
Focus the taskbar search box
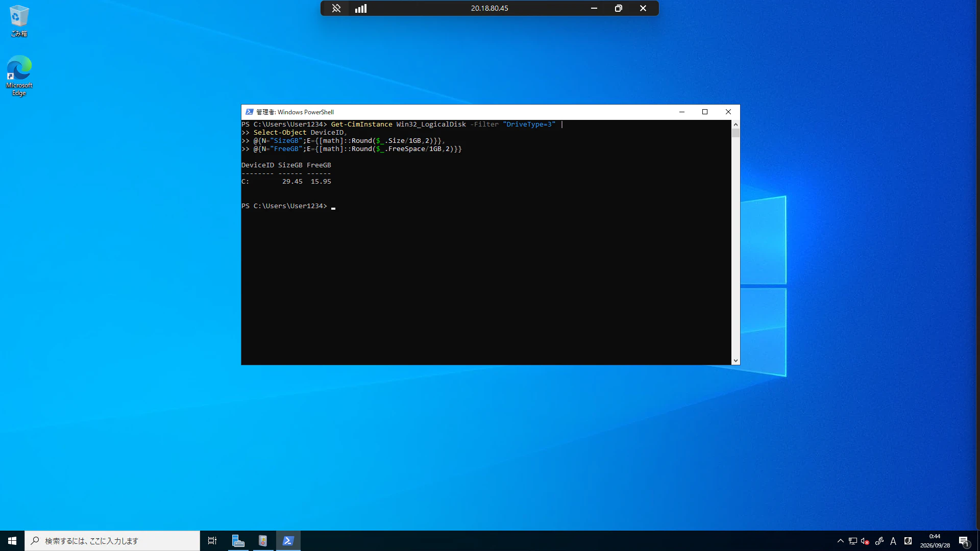tap(112, 541)
